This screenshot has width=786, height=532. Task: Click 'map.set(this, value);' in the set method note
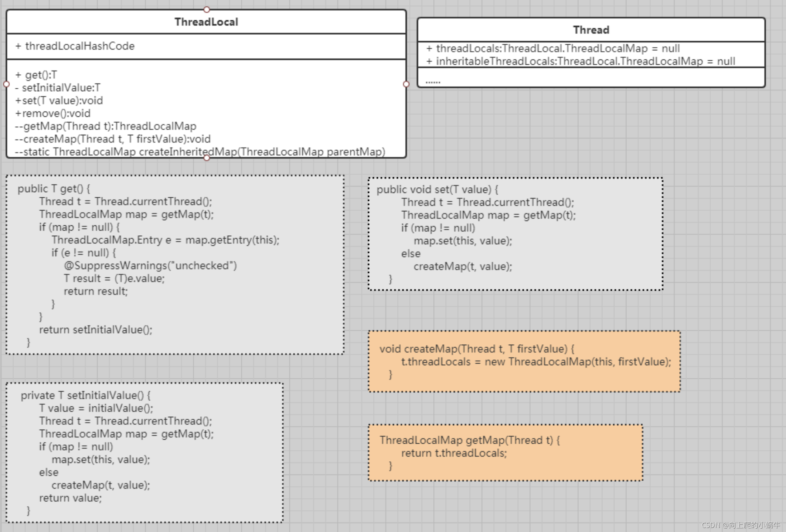click(x=463, y=241)
